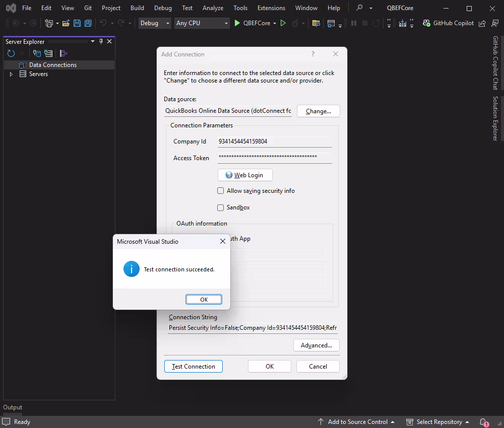The height and width of the screenshot is (428, 504).
Task: Open the View menu
Action: (68, 8)
